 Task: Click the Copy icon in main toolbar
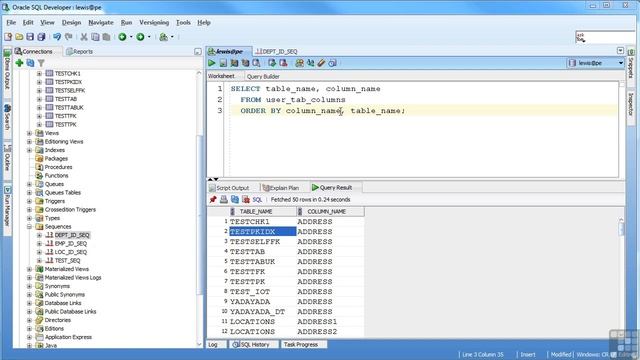(x=95, y=37)
